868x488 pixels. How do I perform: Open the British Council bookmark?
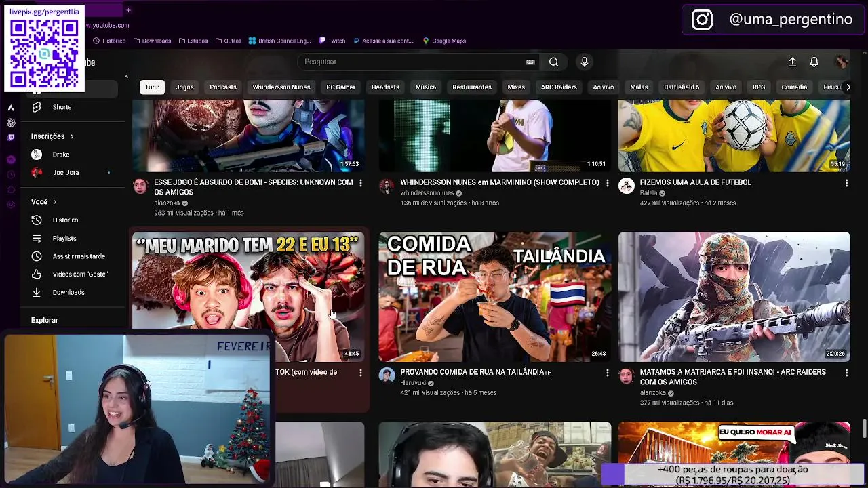click(x=279, y=41)
